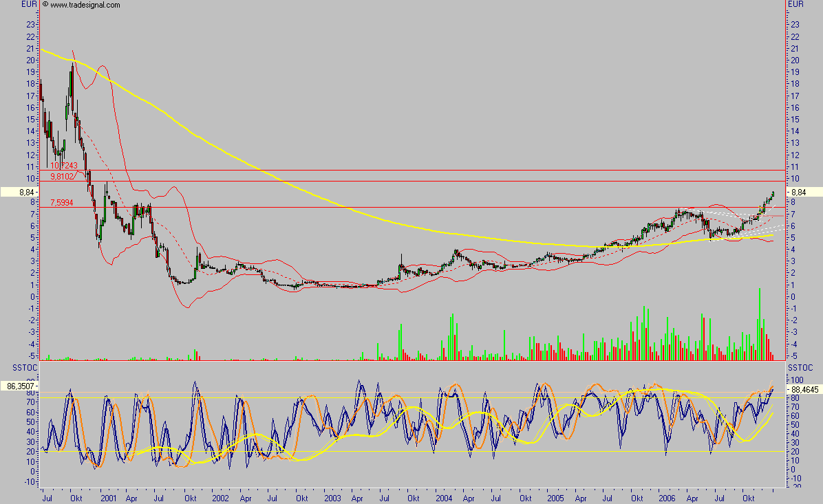Viewport: 823px width, 504px height.
Task: Click the 9,8102 price level label
Action: tap(63, 176)
